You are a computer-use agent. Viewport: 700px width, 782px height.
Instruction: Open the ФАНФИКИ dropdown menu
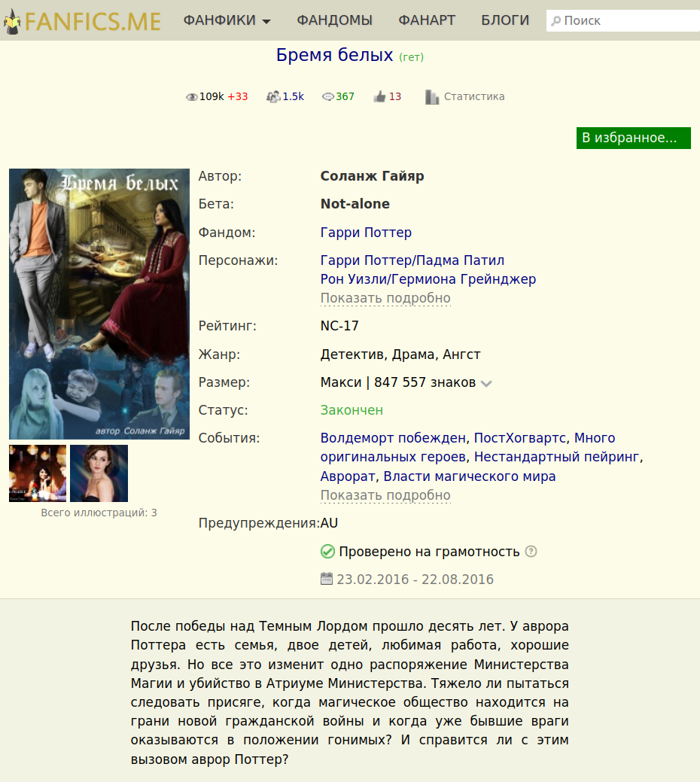click(x=227, y=20)
